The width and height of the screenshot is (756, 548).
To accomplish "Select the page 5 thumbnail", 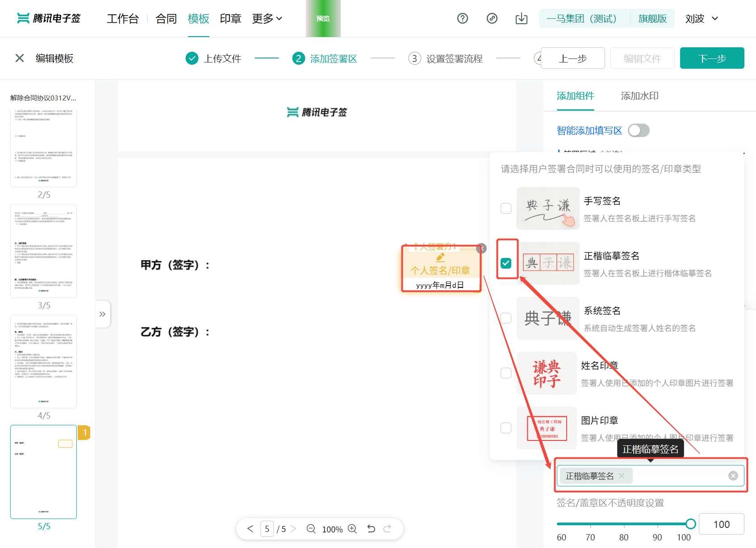I will (43, 472).
